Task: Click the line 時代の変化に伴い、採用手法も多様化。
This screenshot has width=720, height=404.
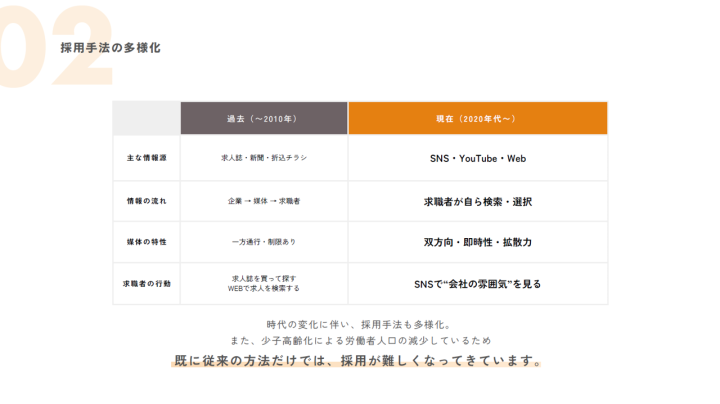Action: (x=360, y=325)
